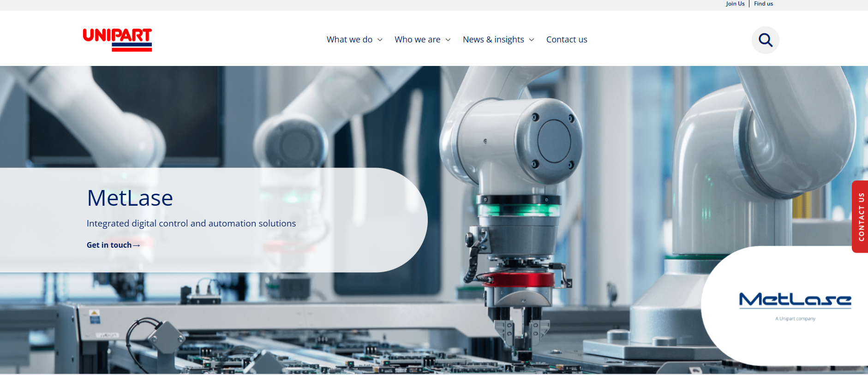
Task: Click the robot gripper's red ring in the hero image
Action: [519, 280]
